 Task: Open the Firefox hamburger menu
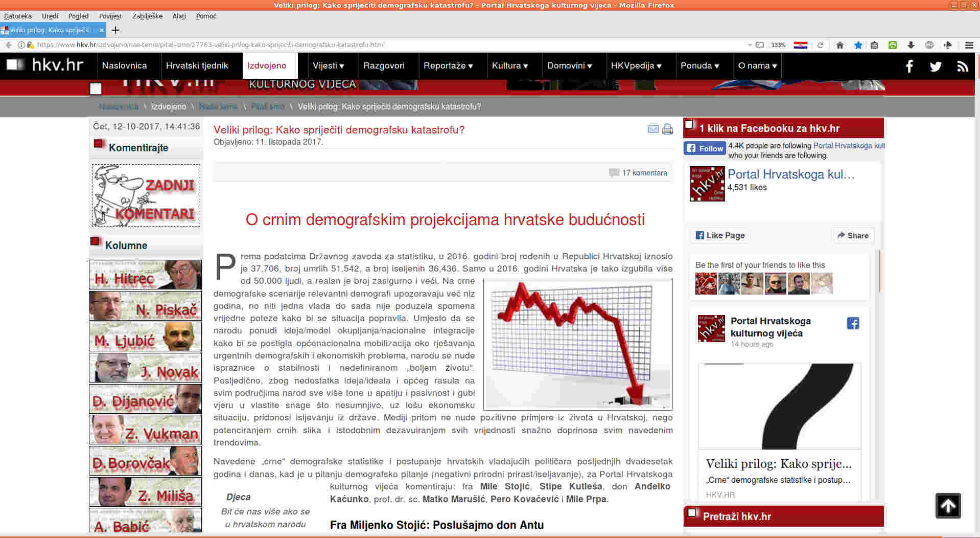tap(969, 45)
